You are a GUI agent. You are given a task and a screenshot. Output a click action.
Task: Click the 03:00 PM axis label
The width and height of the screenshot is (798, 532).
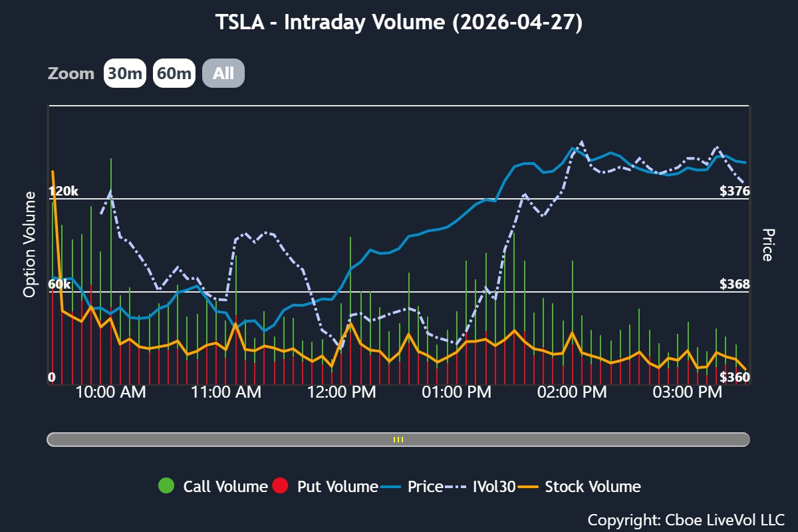coord(687,393)
